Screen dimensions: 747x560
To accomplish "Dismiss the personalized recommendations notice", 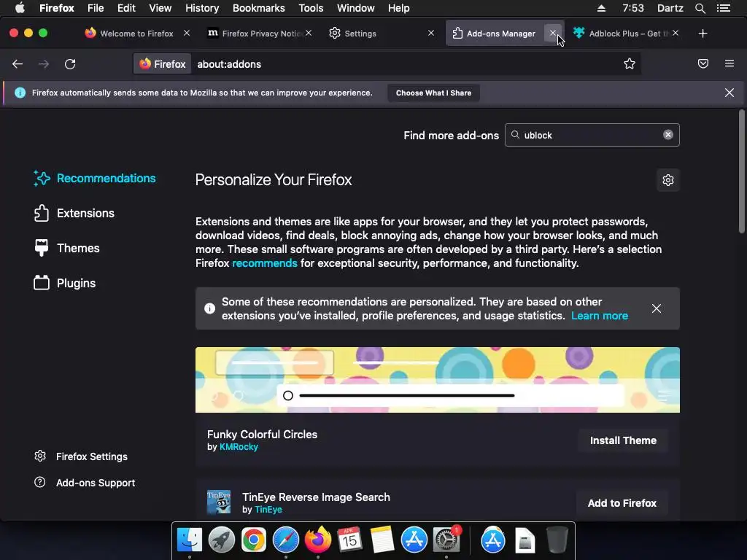I will 657,308.
